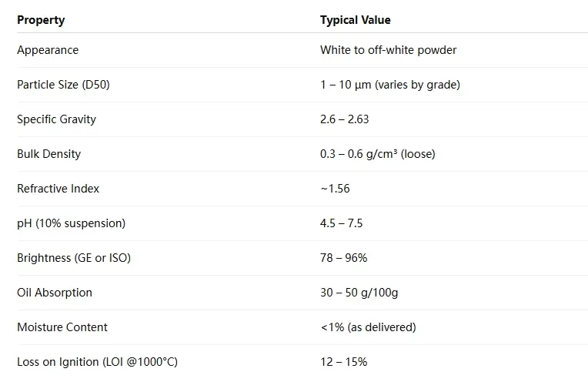Select the Appearance property cell
This screenshot has height=392, width=588.
tap(48, 50)
